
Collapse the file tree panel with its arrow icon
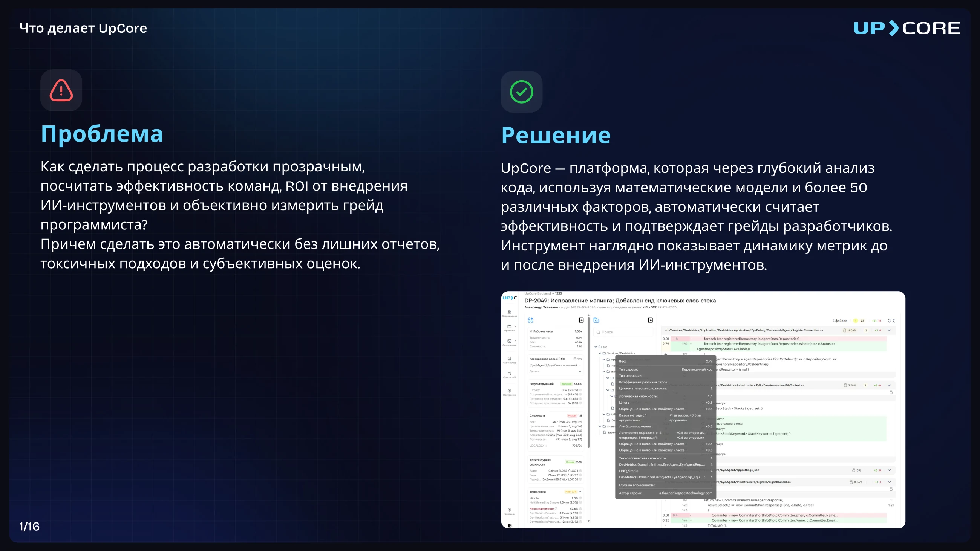(650, 320)
